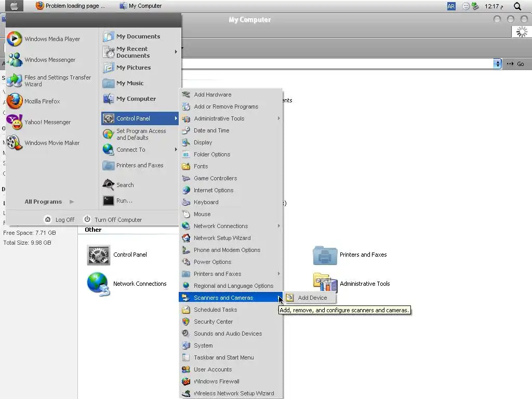Click the Apple logo start button
532x399 pixels.
[14, 6]
